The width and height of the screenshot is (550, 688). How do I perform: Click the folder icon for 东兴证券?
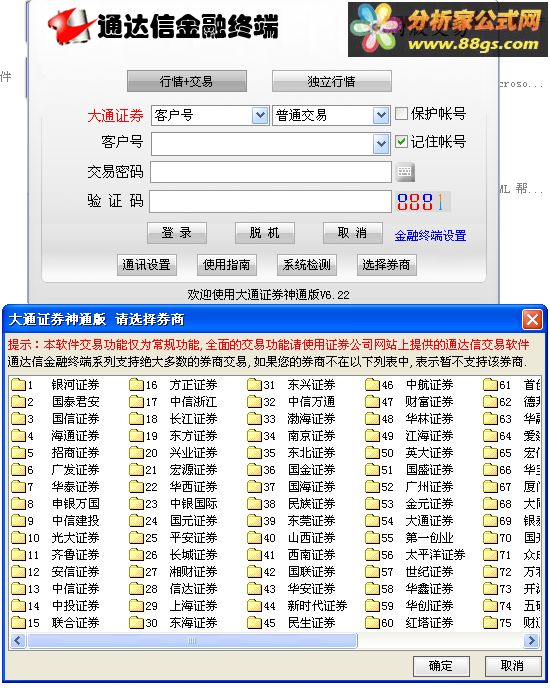(x=255, y=385)
